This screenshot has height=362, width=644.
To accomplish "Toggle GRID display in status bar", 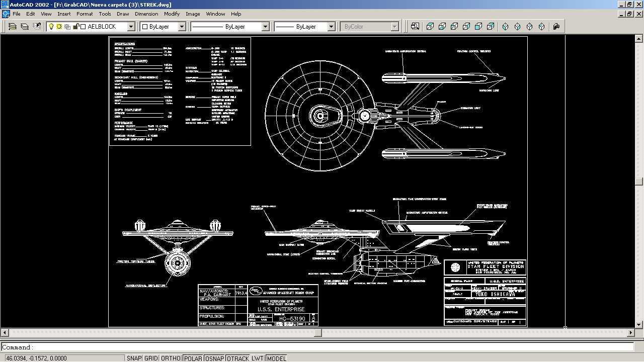I will (x=151, y=358).
